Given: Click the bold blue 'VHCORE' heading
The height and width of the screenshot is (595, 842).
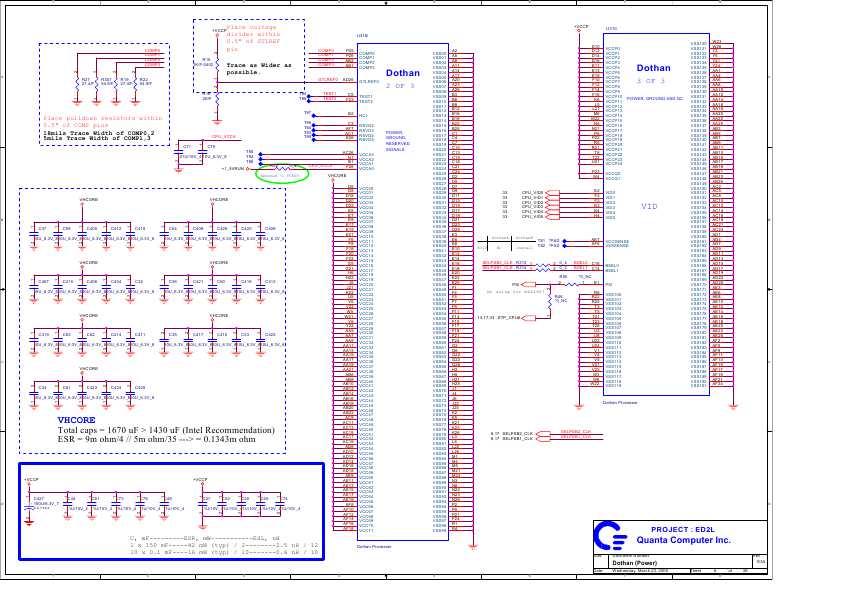Looking at the screenshot, I should point(76,420).
